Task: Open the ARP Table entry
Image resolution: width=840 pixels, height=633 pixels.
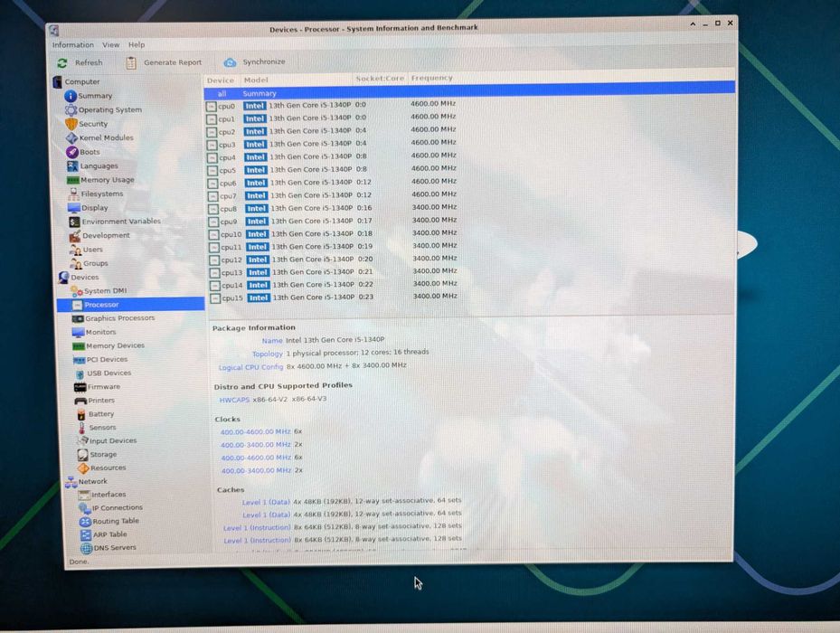Action: tap(103, 534)
